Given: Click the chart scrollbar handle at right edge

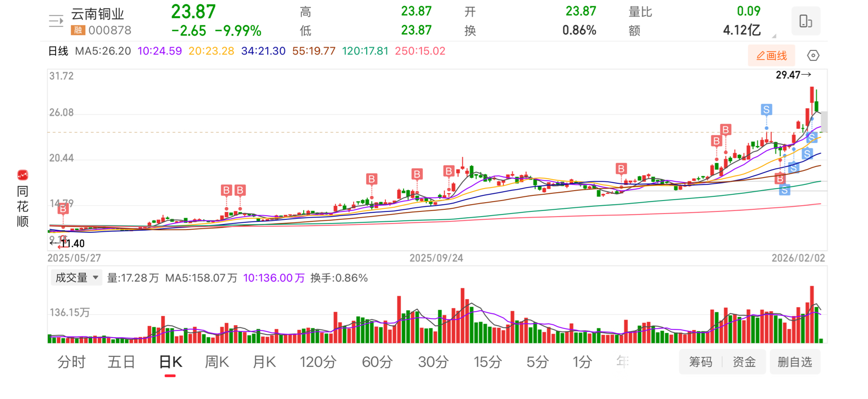Looking at the screenshot, I should [x=824, y=122].
